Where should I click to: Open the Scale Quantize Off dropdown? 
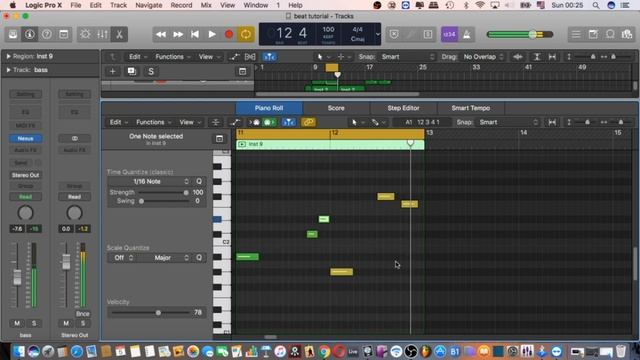pyautogui.click(x=123, y=258)
